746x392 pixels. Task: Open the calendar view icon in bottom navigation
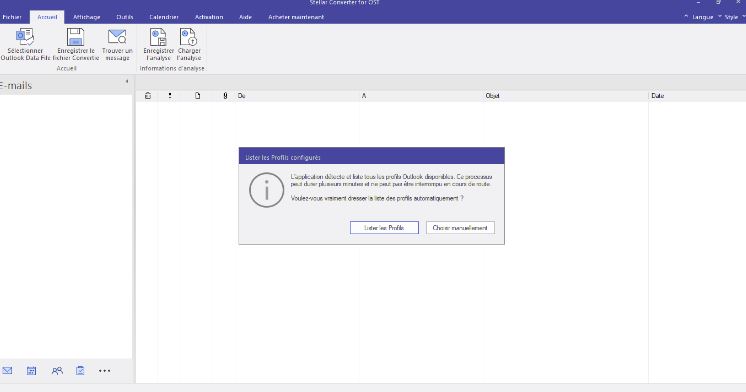click(31, 371)
